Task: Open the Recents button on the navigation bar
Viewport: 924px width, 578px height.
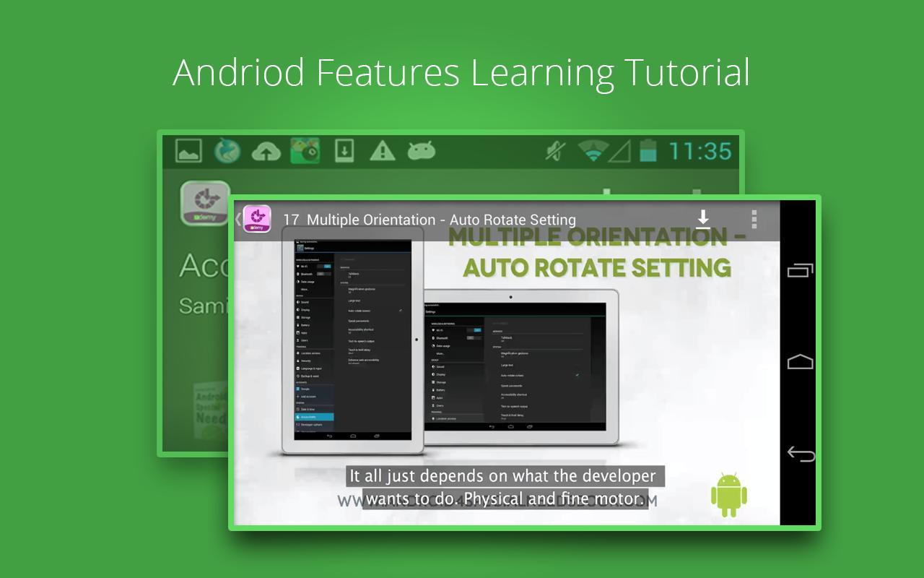Action: (800, 270)
